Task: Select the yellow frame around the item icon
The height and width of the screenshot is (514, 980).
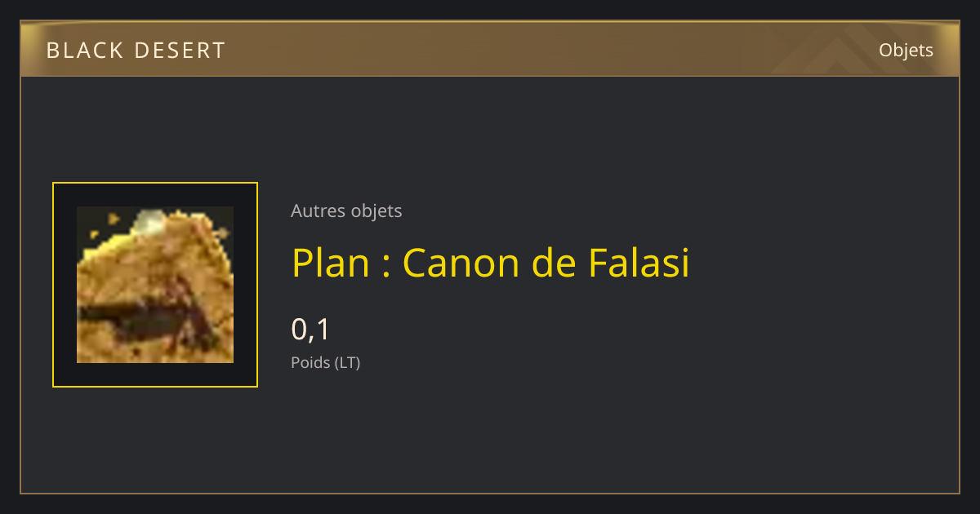Action: point(155,285)
